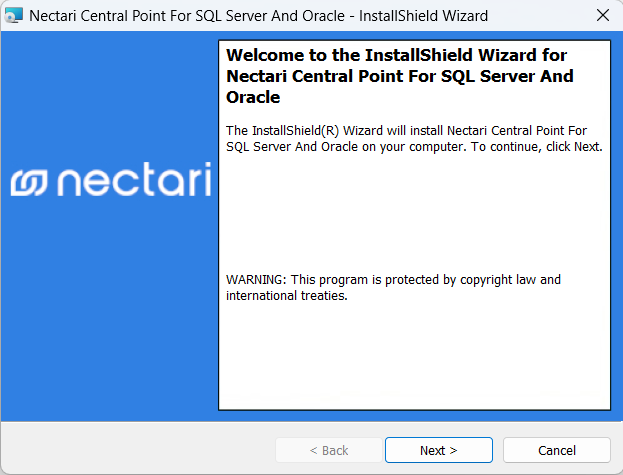
Task: Click the 'international treaties' text line
Action: tap(287, 296)
